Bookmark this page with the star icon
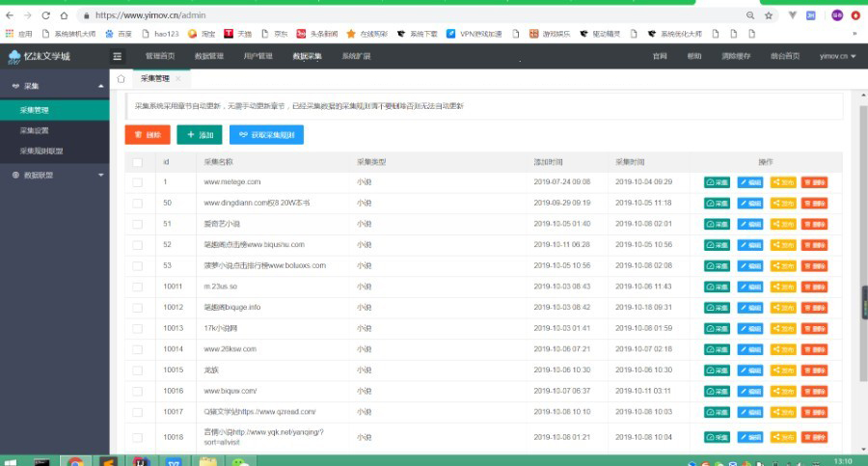The width and height of the screenshot is (868, 466). pos(769,15)
